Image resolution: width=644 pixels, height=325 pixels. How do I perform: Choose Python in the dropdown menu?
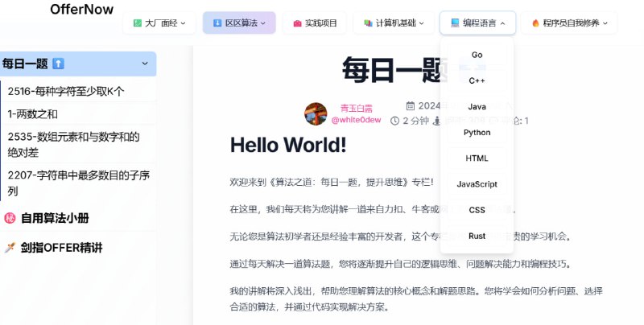pos(477,133)
